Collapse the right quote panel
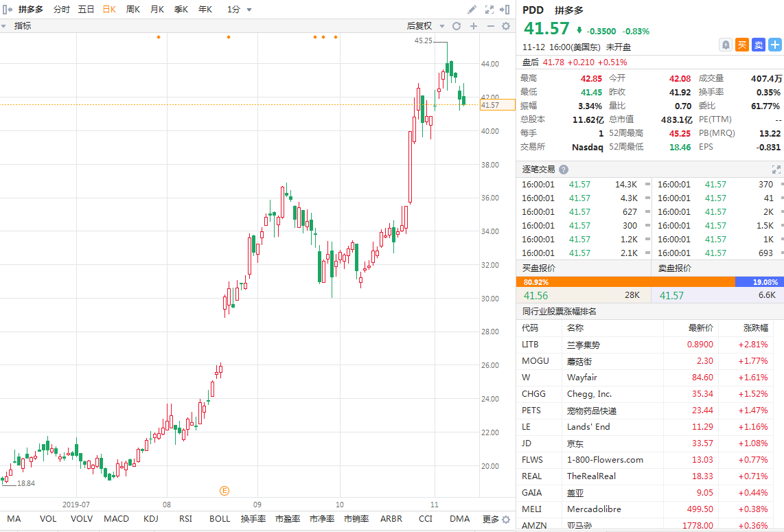The height and width of the screenshot is (532, 784). coord(505,10)
